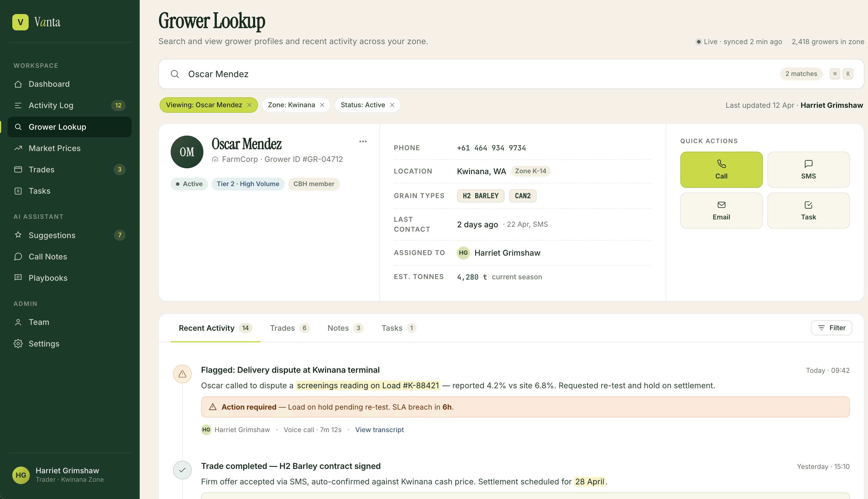The image size is (868, 499).
Task: Open Settings via the gear icon
Action: [x=44, y=343]
